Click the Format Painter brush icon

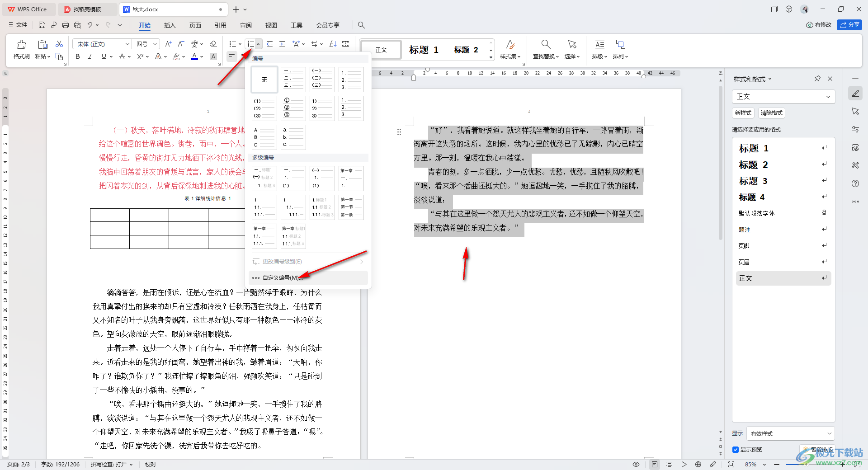[21, 44]
